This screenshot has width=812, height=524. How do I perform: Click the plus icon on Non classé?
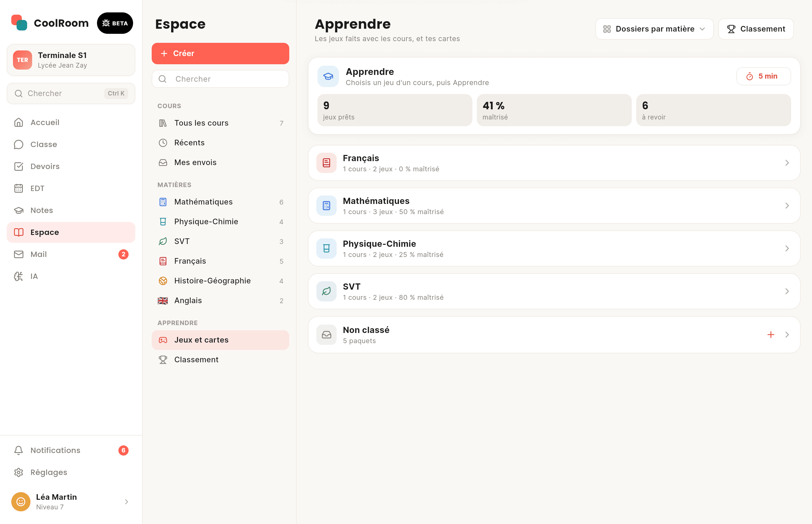coord(771,334)
